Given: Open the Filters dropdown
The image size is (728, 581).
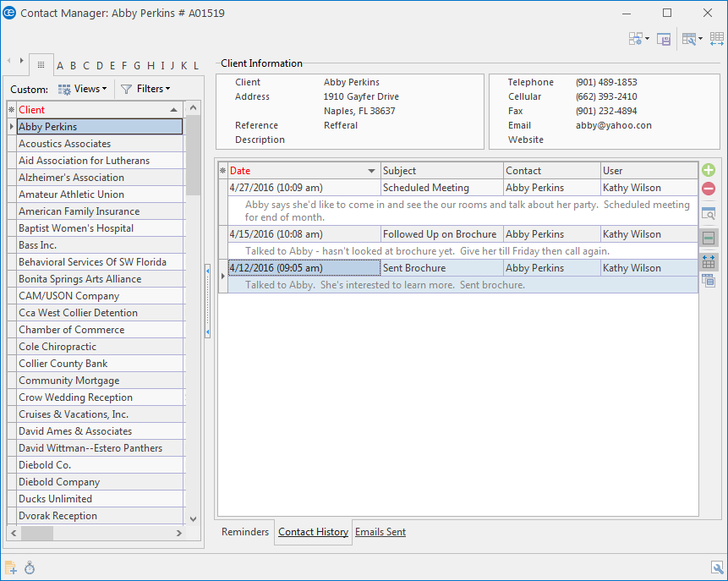Looking at the screenshot, I should click(145, 89).
